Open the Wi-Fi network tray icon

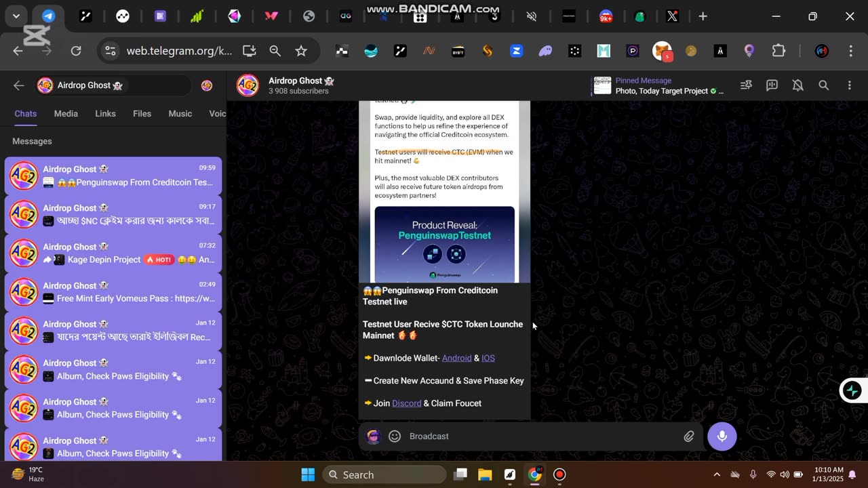click(x=770, y=474)
